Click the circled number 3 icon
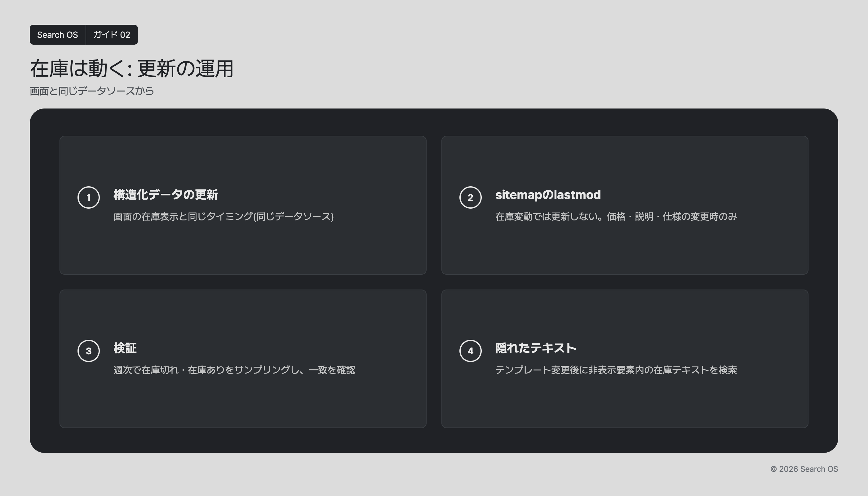 89,351
